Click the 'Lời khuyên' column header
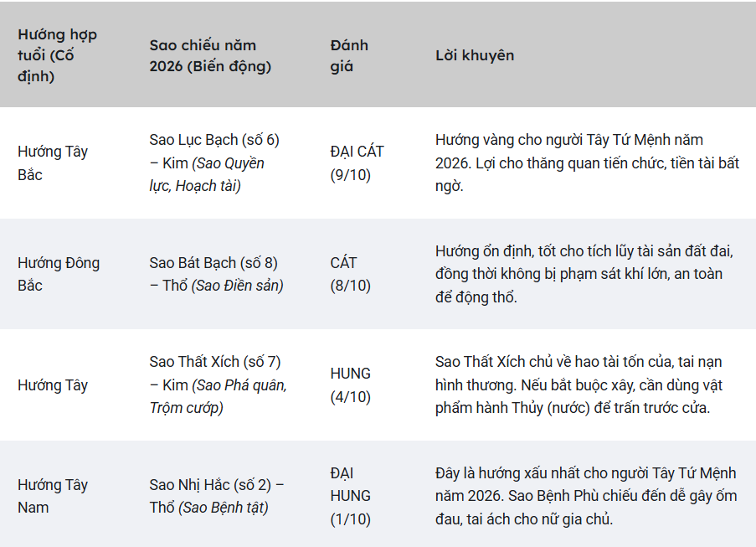 click(x=475, y=55)
